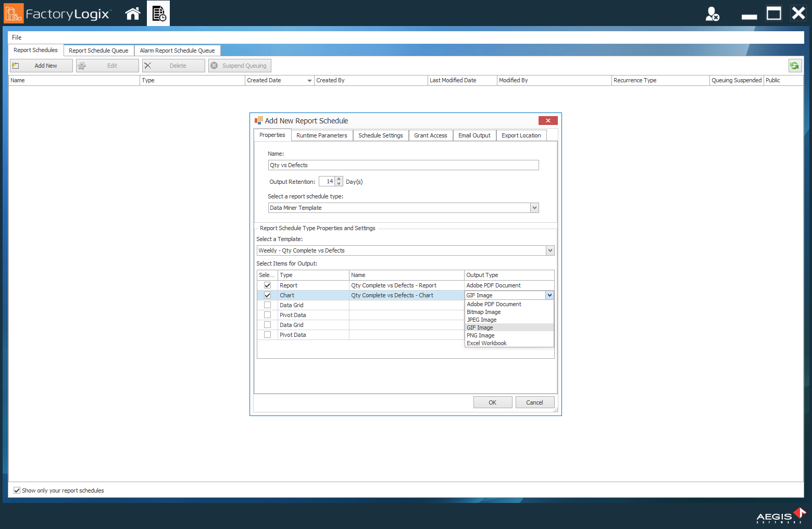Select the Properties tab in dialog
This screenshot has width=812, height=529.
[272, 135]
